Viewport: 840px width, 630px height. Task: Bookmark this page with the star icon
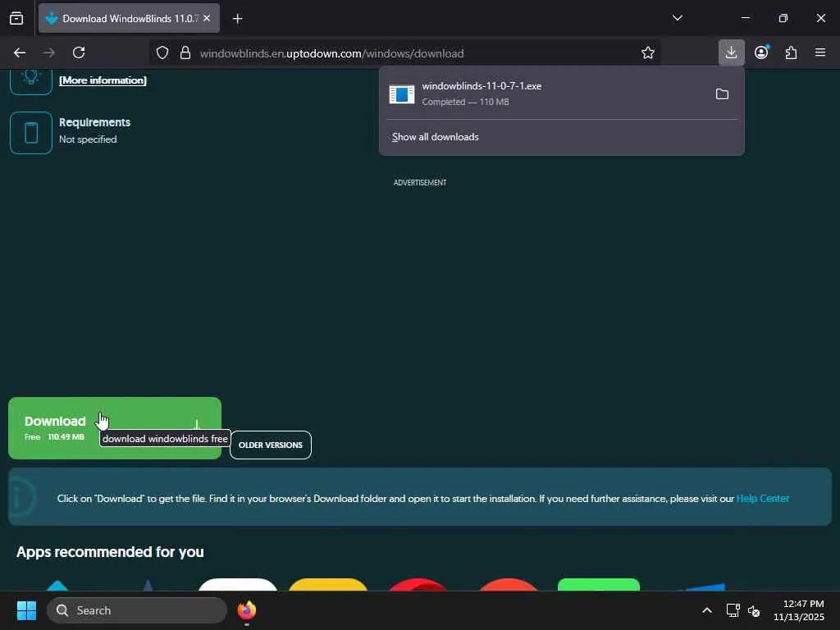point(648,52)
